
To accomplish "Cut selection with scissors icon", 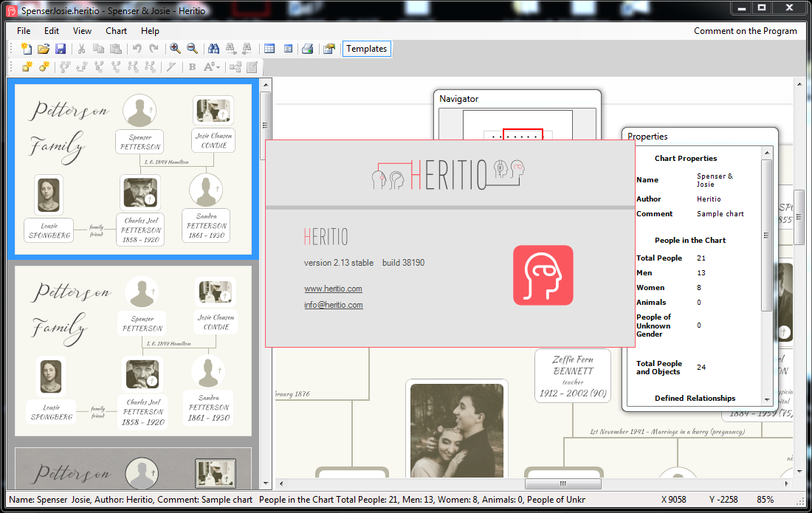I will 81,49.
